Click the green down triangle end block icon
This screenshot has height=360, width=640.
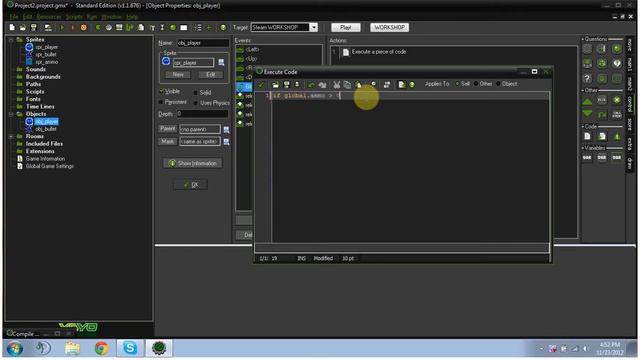tap(587, 114)
